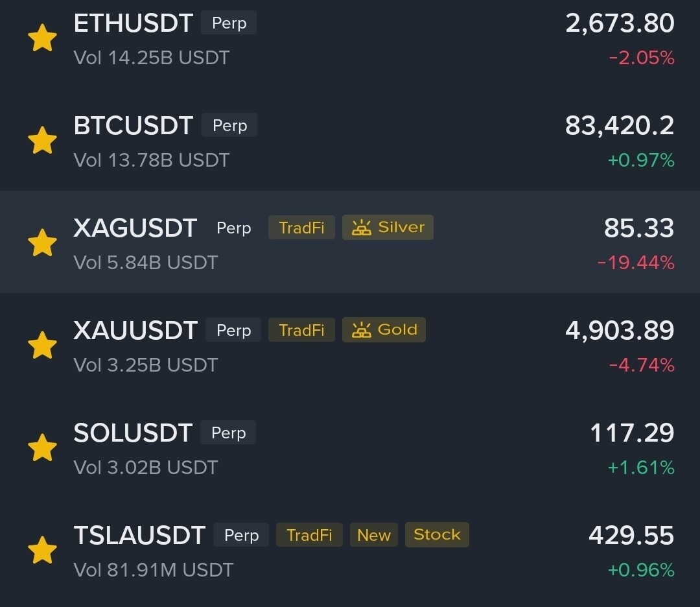Select the SOLUSDT pair name
Image resolution: width=700 pixels, height=607 pixels.
133,433
